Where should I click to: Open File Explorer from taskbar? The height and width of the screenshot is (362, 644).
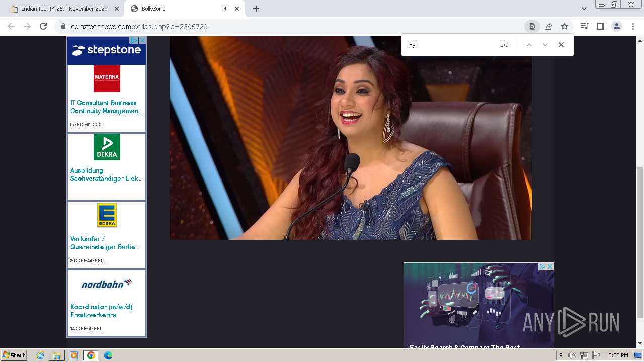(x=57, y=355)
